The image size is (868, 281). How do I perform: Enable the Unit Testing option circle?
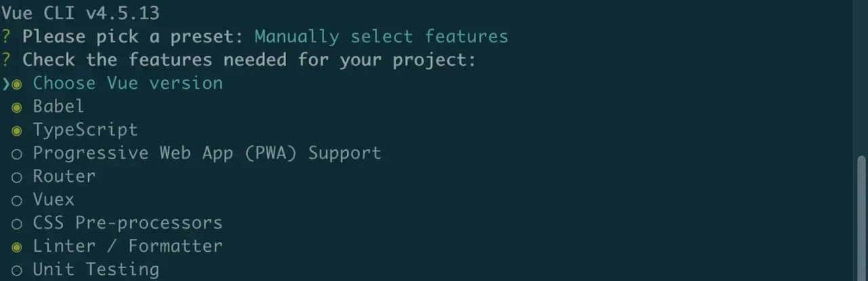17,270
